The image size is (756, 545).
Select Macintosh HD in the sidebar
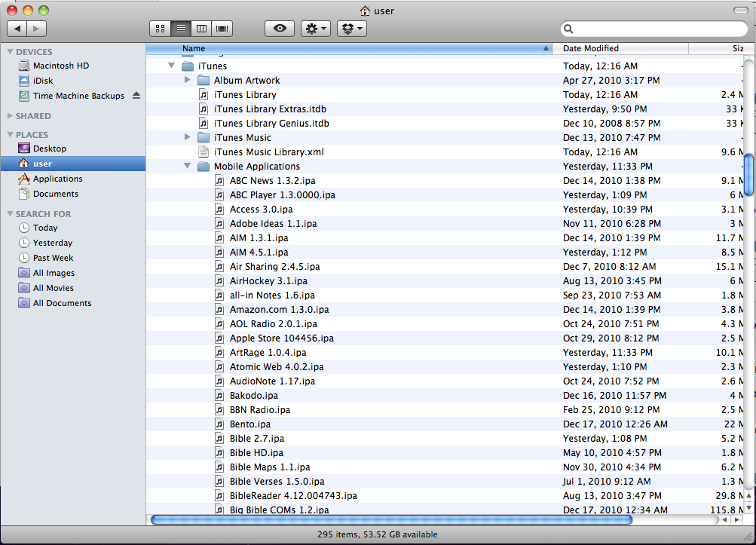coord(61,66)
